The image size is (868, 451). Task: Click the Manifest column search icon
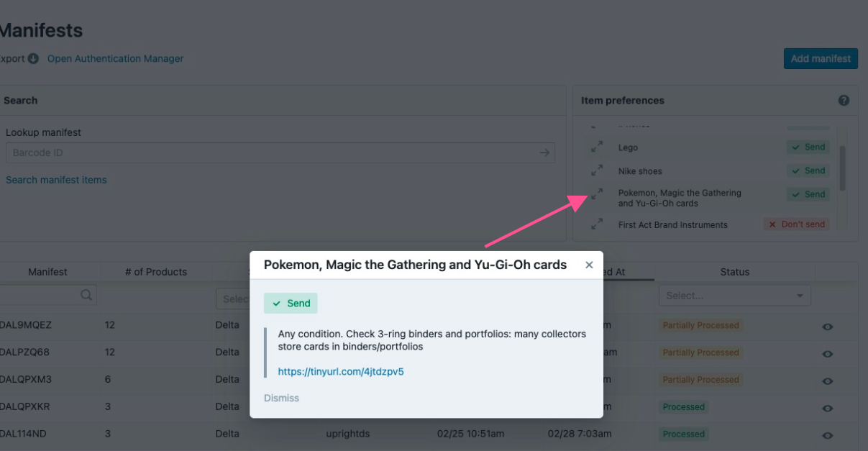[86, 295]
